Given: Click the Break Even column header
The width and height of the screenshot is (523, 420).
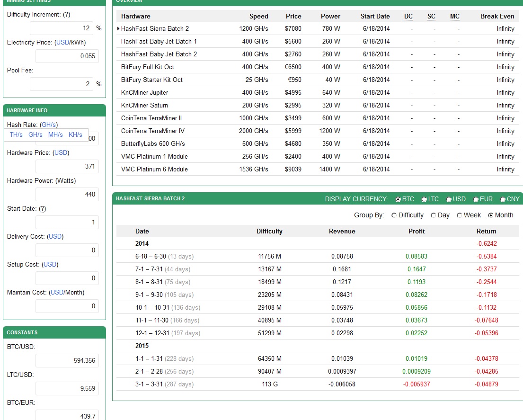Looking at the screenshot, I should tap(497, 17).
